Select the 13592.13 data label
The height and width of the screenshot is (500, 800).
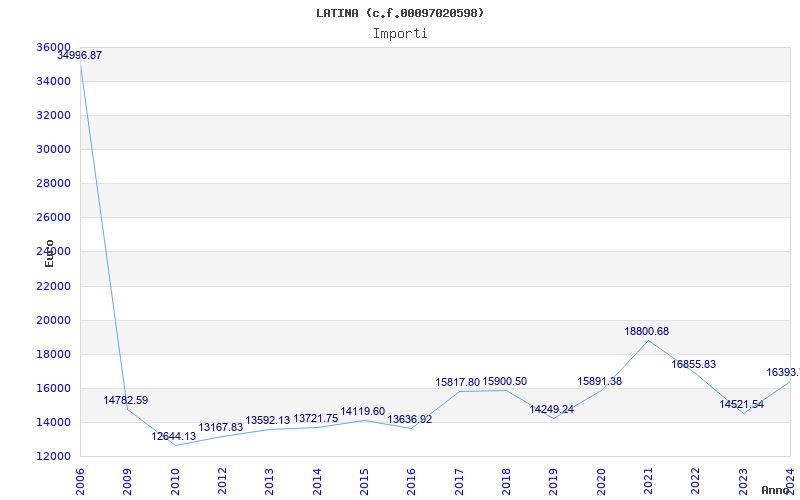[268, 421]
